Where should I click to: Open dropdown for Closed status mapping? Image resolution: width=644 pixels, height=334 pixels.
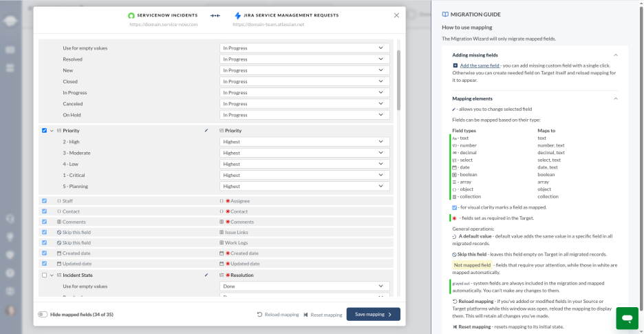pos(304,81)
